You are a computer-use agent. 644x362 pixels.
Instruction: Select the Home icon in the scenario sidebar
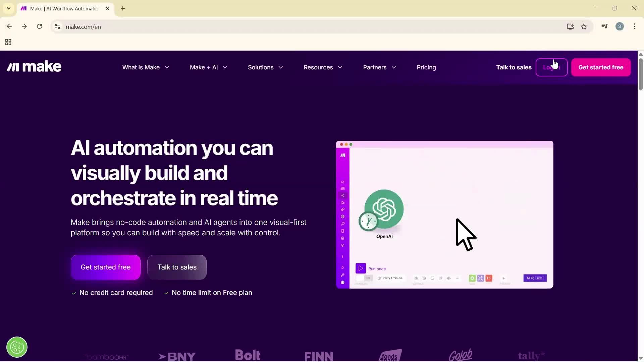(x=342, y=182)
